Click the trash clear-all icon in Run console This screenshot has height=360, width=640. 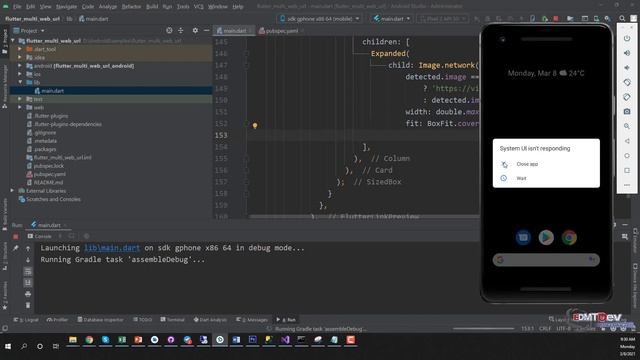28,305
